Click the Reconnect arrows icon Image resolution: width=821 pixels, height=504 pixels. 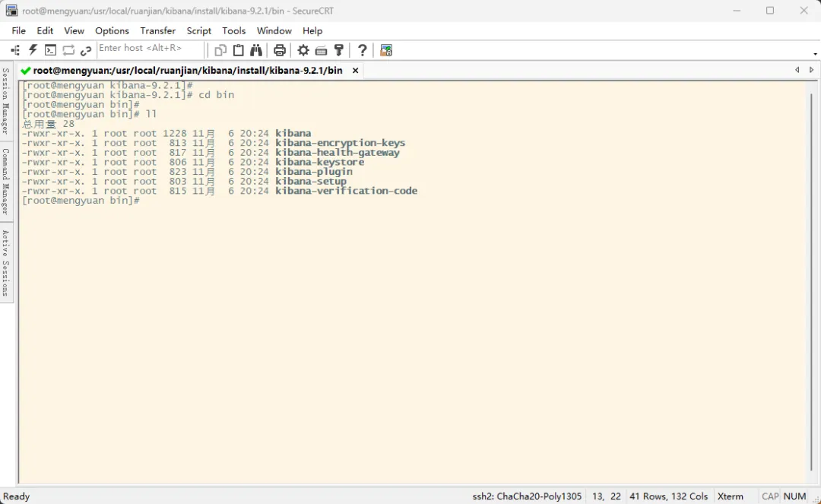68,50
